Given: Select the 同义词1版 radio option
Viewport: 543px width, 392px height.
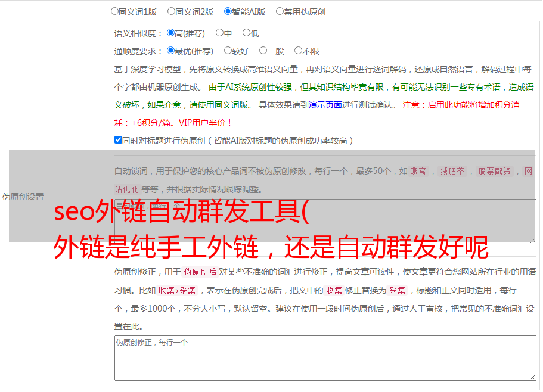Looking at the screenshot, I should point(114,11).
